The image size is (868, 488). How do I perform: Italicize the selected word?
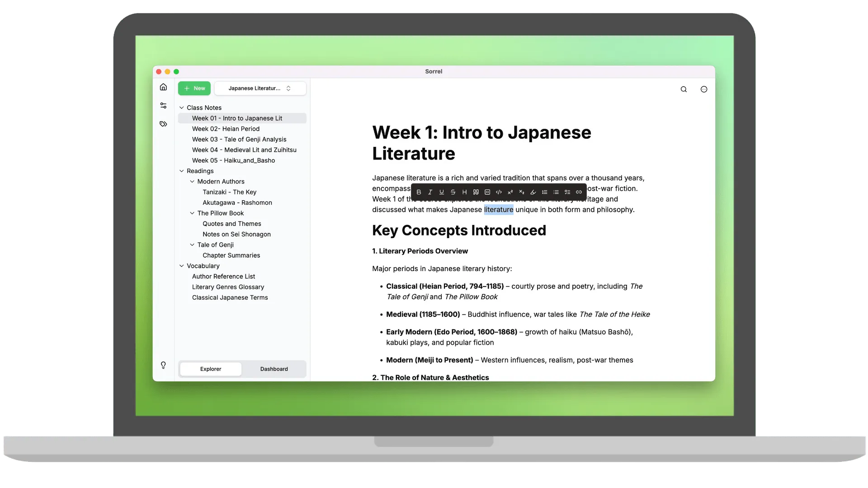click(430, 192)
